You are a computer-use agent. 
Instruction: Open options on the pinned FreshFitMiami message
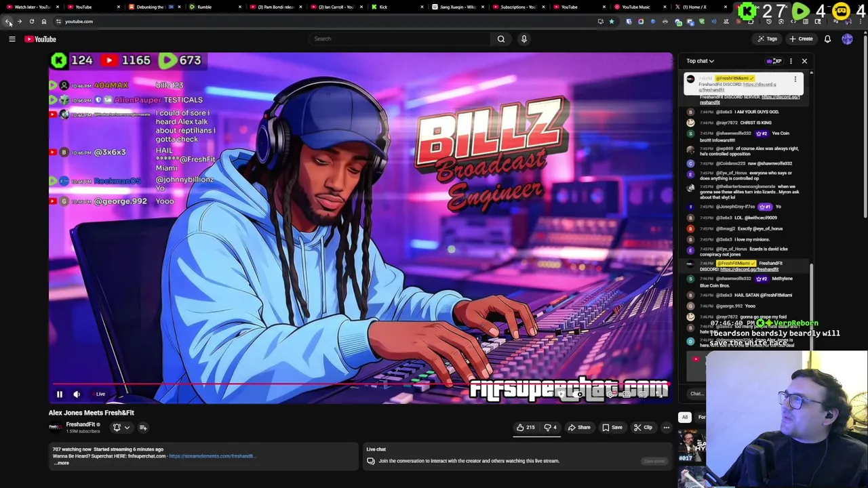coord(795,79)
